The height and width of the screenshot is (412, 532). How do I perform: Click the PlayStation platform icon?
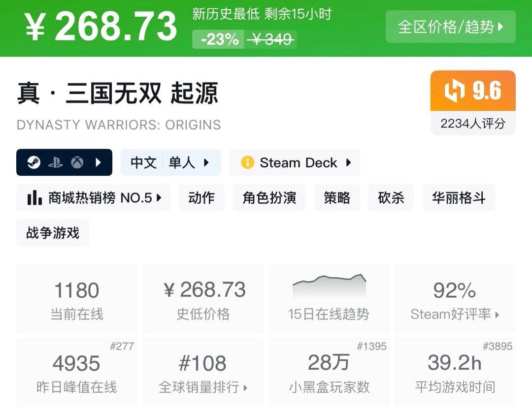coord(55,162)
